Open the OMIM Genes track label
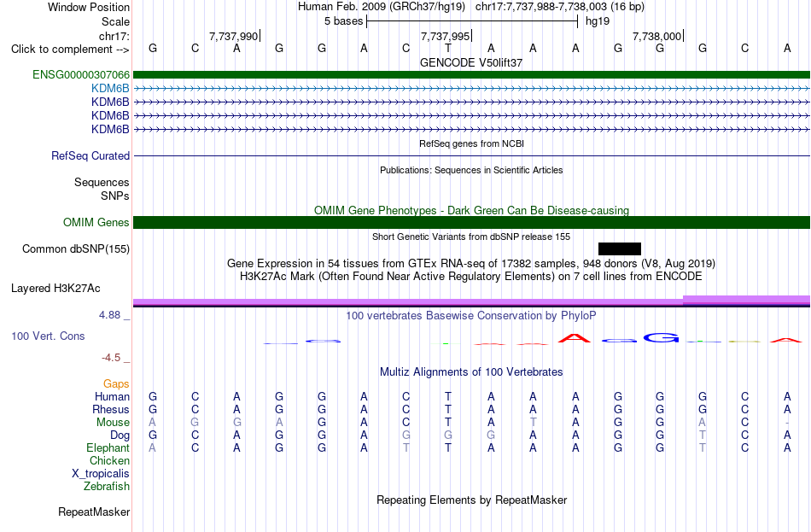The height and width of the screenshot is (532, 811). pos(96,223)
